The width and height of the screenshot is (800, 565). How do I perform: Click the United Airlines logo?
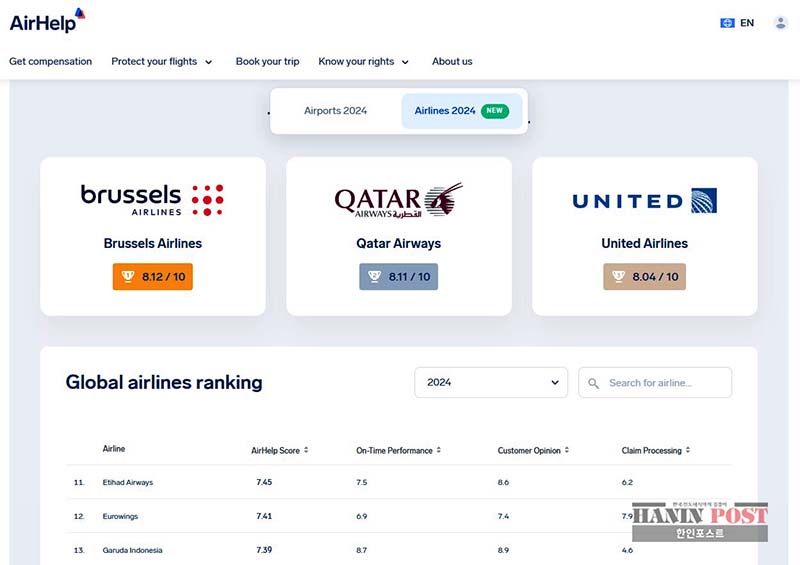coord(644,201)
